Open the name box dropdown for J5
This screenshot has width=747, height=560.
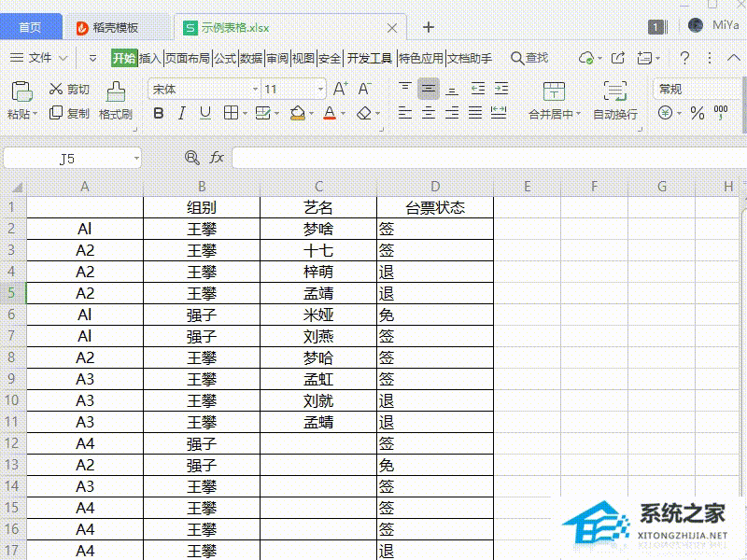136,159
